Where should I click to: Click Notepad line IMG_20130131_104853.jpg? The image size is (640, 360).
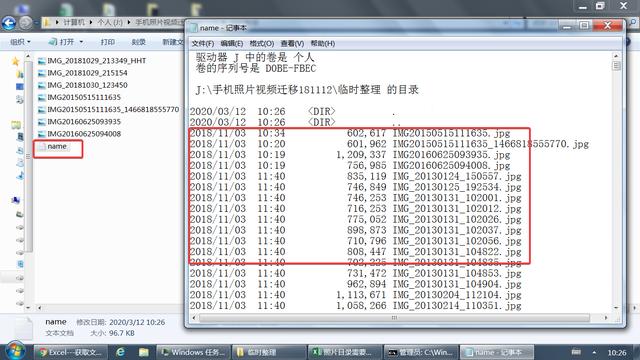[x=356, y=273]
